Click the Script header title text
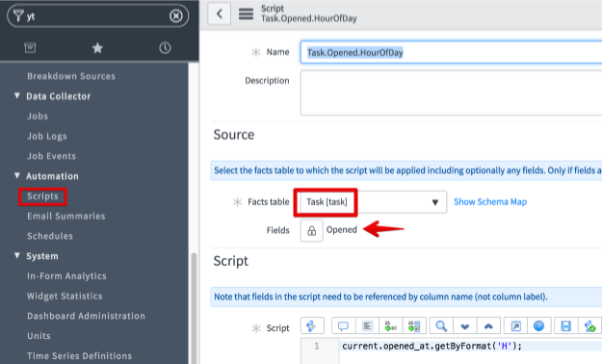 click(309, 13)
